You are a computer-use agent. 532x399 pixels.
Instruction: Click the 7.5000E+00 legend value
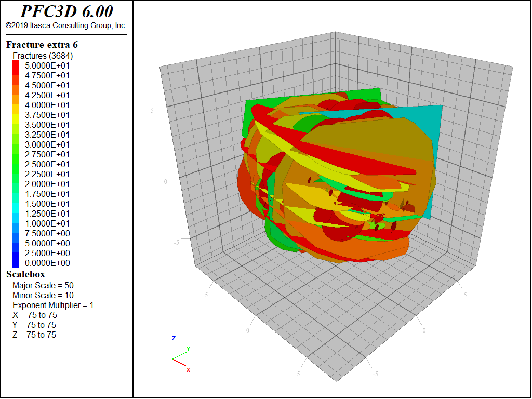pyautogui.click(x=47, y=233)
